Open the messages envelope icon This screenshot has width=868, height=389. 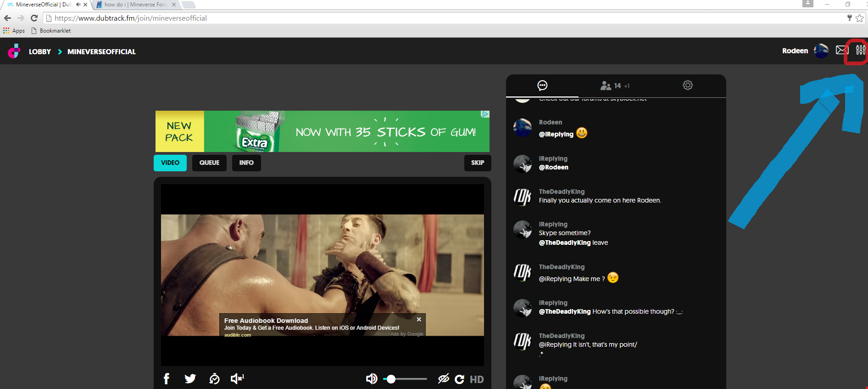tap(842, 50)
